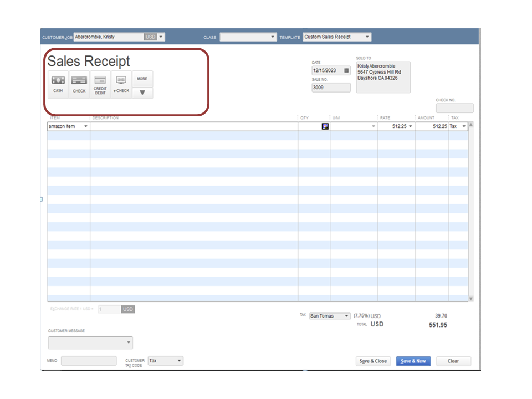Viewport: 532px width, 399px height.
Task: Select the e-Check payment icon
Action: 121,84
